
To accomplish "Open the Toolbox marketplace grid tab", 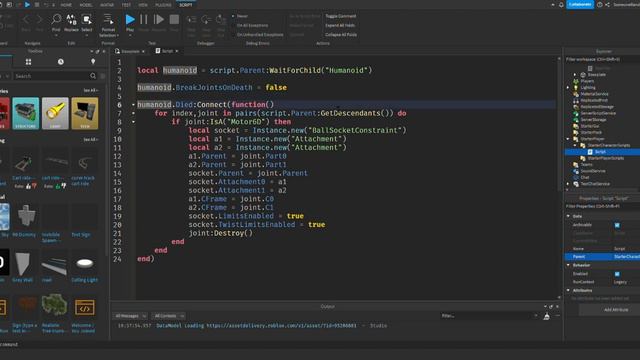I will [28, 62].
